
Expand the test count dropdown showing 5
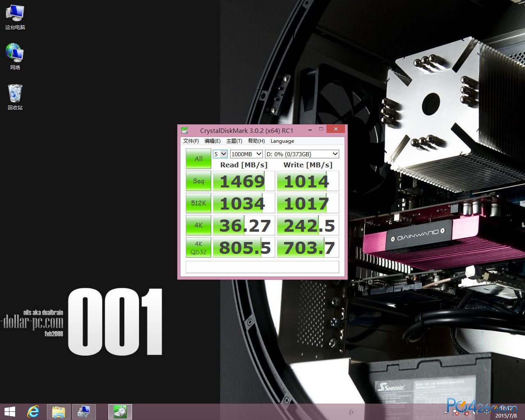coord(220,154)
